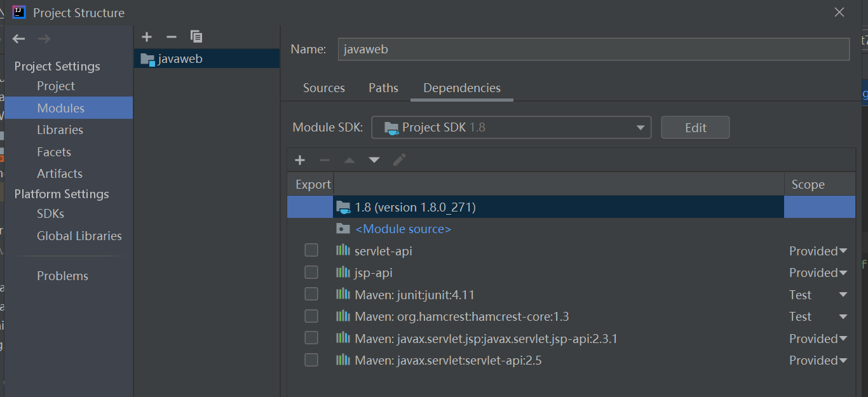Move selected dependency up with the arrow icon
868x397 pixels.
[349, 159]
